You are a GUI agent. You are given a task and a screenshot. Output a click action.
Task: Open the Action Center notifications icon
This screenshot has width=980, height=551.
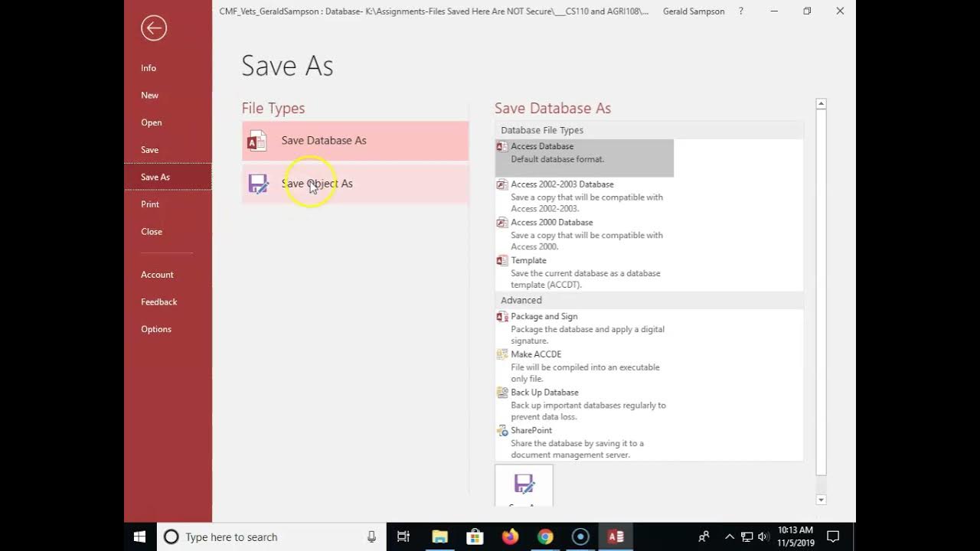tap(834, 537)
